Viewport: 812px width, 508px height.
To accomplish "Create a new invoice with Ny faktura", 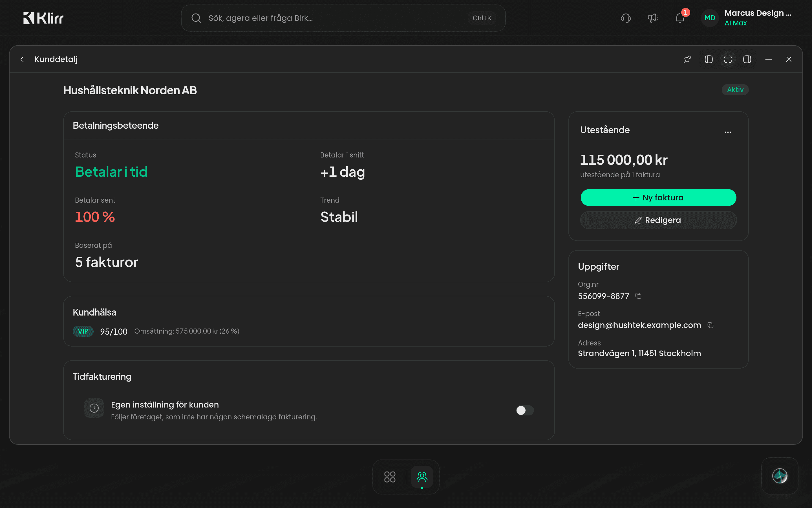I will click(x=658, y=198).
